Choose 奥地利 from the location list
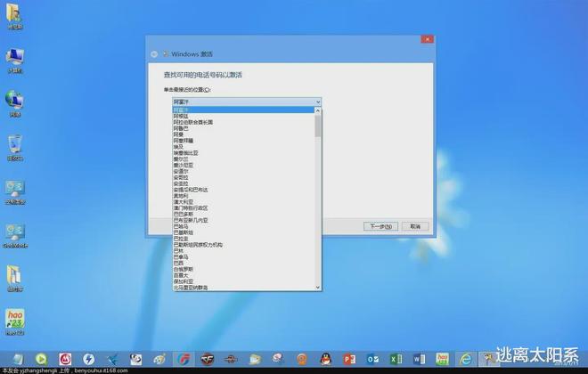The height and width of the screenshot is (374, 588). [243, 196]
